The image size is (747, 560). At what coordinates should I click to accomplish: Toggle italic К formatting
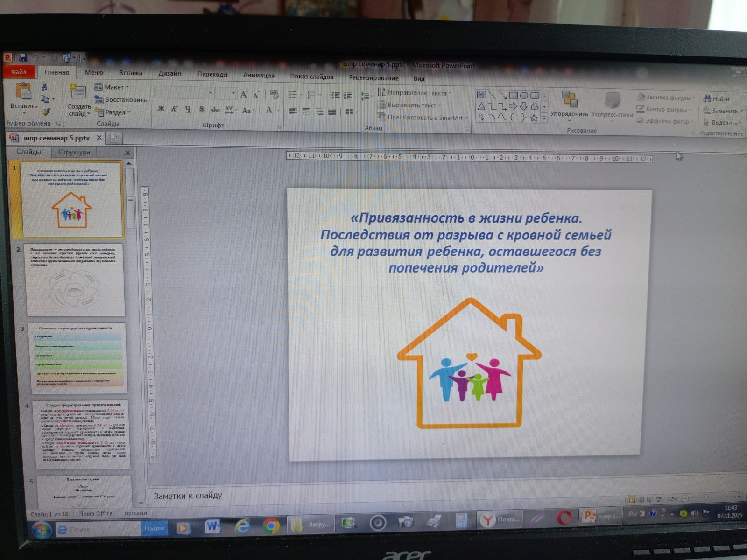click(174, 109)
